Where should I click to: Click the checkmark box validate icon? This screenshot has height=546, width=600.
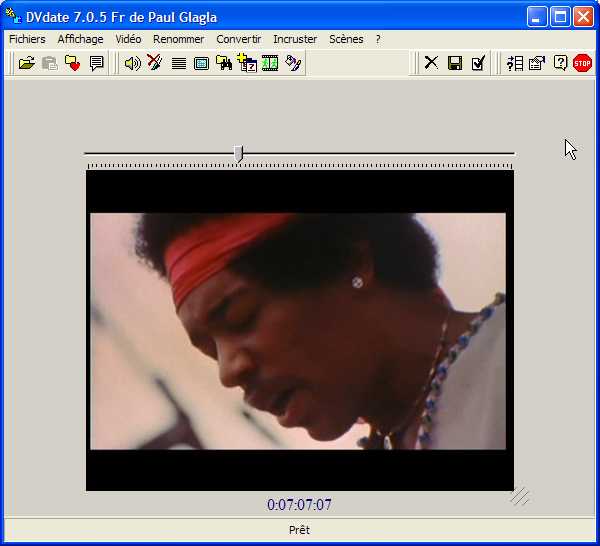coord(478,63)
